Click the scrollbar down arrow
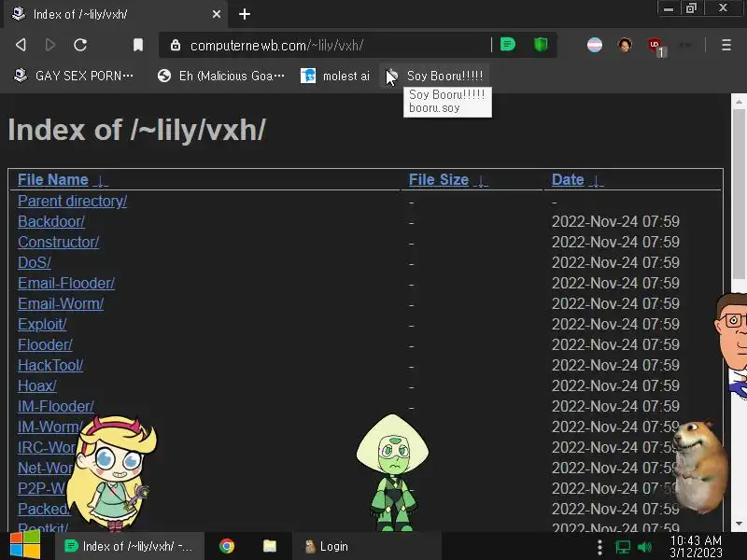Screen dimensions: 747x560 pos(739,524)
